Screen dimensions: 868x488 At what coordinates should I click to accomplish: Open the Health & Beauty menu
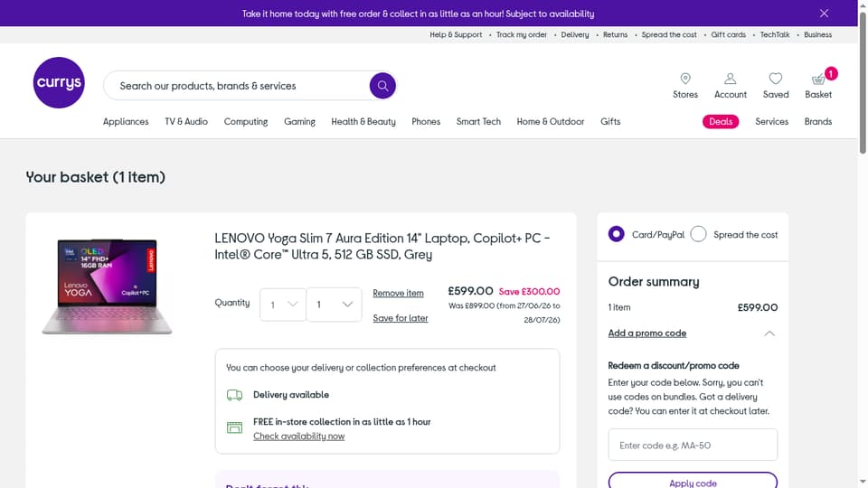pos(363,122)
